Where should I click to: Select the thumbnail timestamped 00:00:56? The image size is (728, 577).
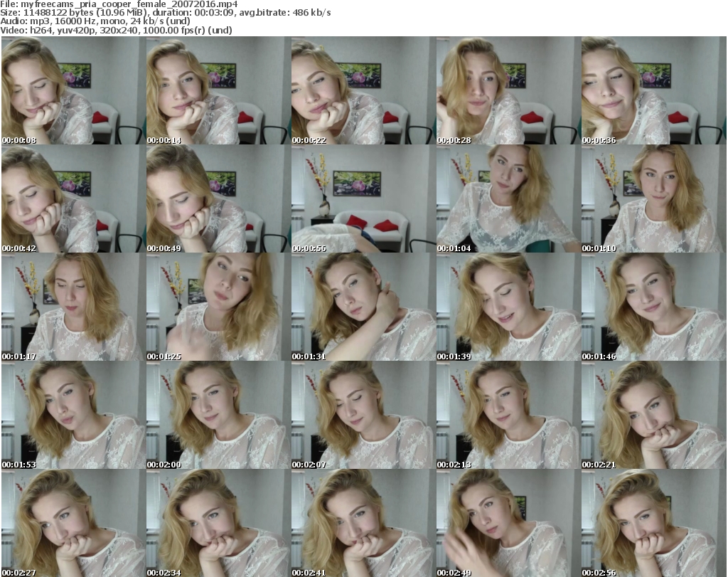[363, 198]
